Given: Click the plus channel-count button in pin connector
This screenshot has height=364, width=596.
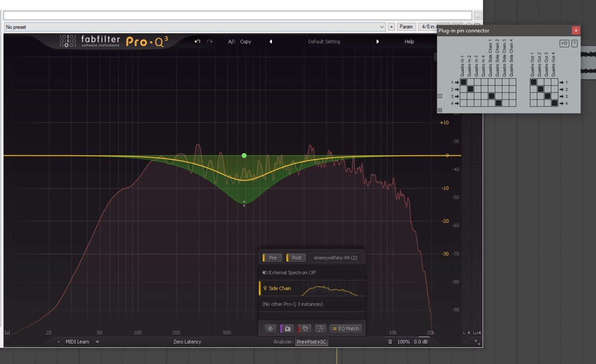Looking at the screenshot, I should coord(440,110).
